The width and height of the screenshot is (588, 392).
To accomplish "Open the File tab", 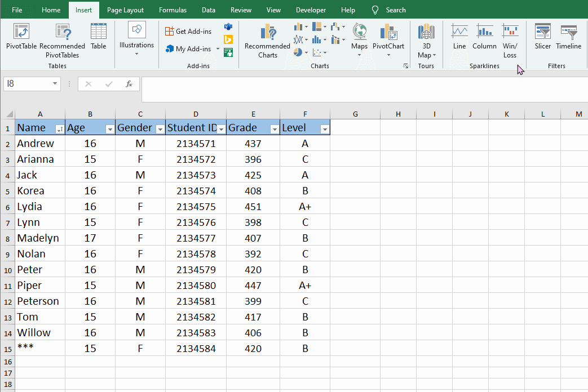I will coord(17,10).
